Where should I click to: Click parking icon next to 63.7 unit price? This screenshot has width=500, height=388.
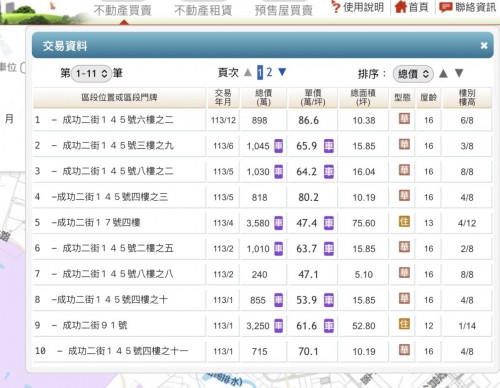329,249
